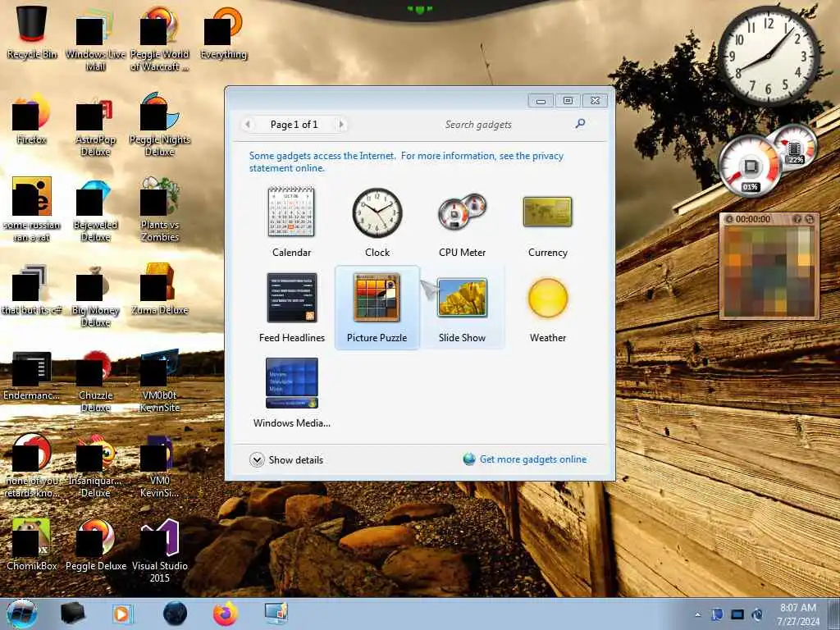Viewport: 840px width, 630px height.
Task: Pick the Currency gadget
Action: (x=547, y=221)
